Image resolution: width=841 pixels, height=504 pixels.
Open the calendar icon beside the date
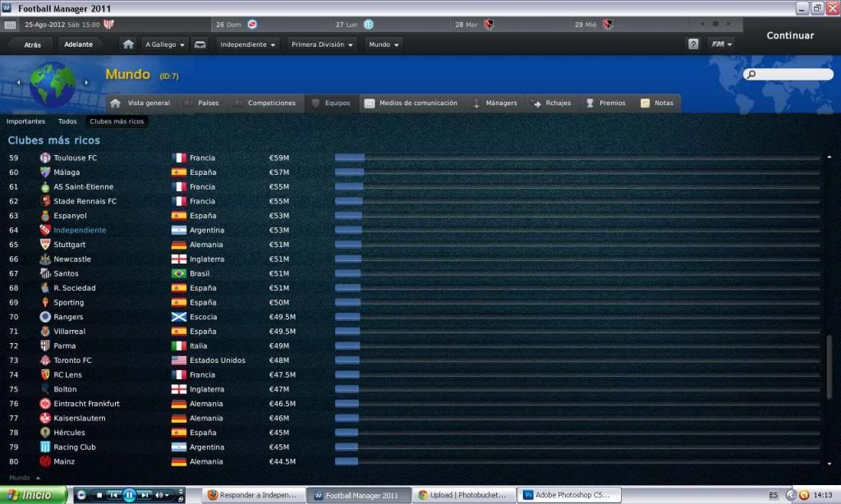10,25
